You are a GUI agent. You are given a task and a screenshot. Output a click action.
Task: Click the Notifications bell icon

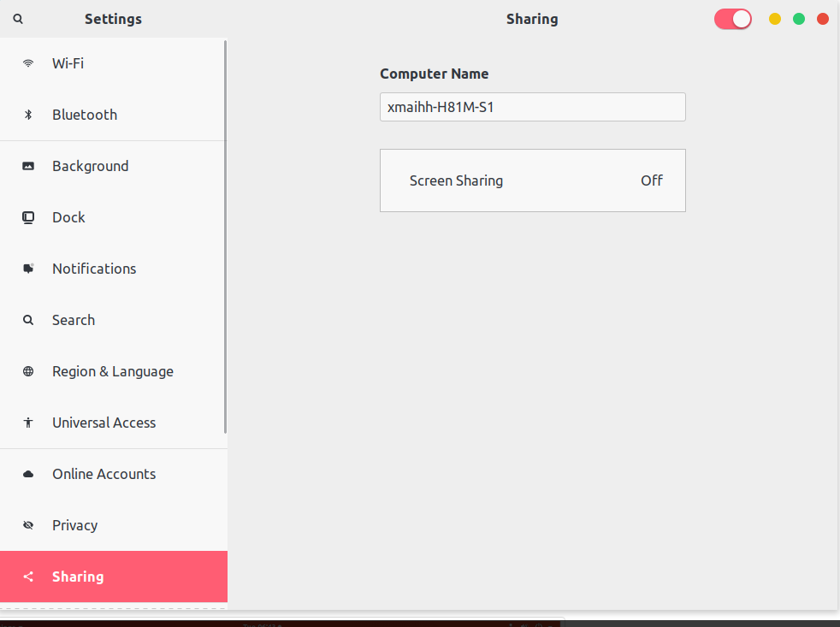28,269
